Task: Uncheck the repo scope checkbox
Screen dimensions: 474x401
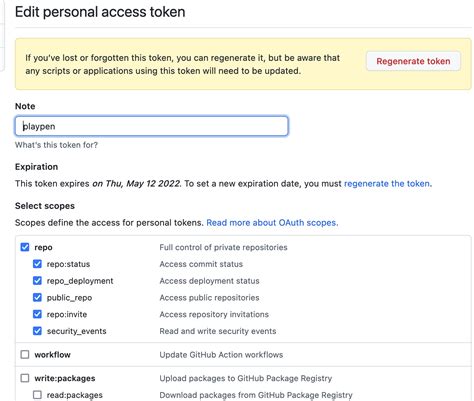Action: click(25, 247)
